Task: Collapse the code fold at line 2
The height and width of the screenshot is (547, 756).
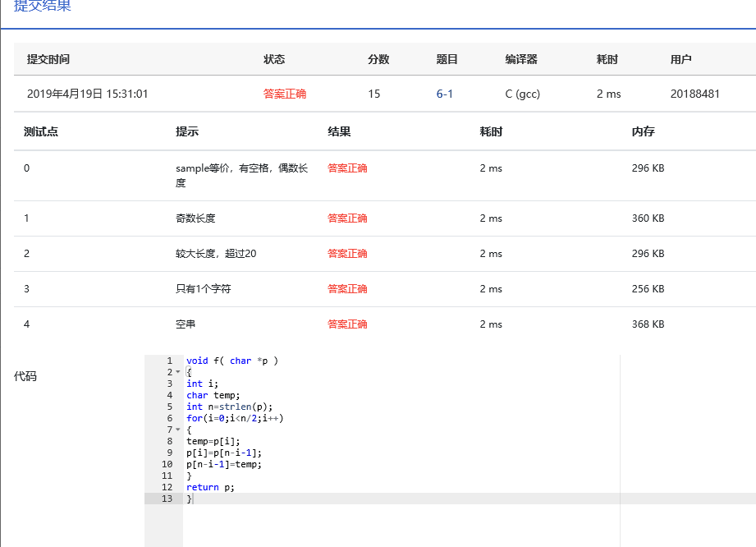Action: 178,372
